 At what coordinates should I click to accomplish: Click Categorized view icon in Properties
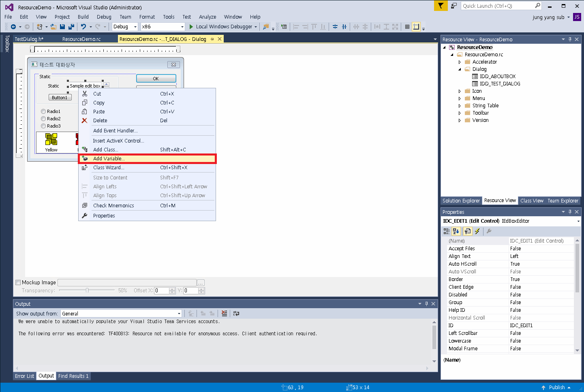point(447,231)
